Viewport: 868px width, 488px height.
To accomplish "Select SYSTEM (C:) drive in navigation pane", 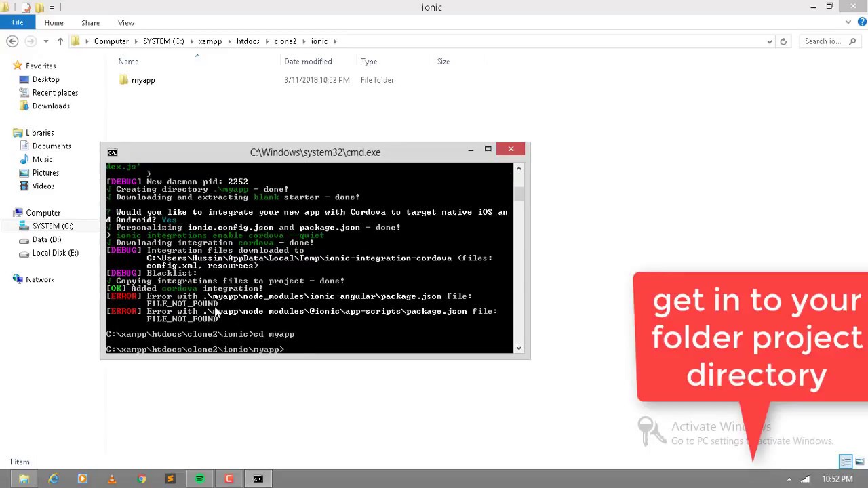I will tap(53, 226).
